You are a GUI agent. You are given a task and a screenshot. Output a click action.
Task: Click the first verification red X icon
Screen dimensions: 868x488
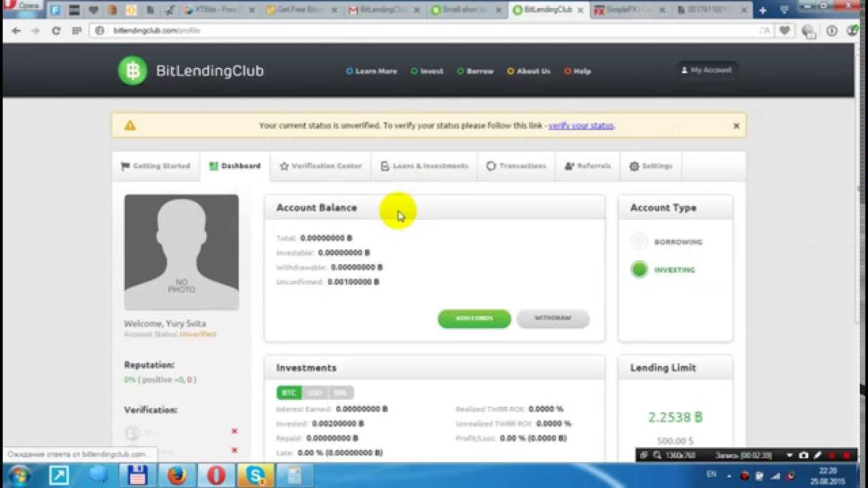235,431
